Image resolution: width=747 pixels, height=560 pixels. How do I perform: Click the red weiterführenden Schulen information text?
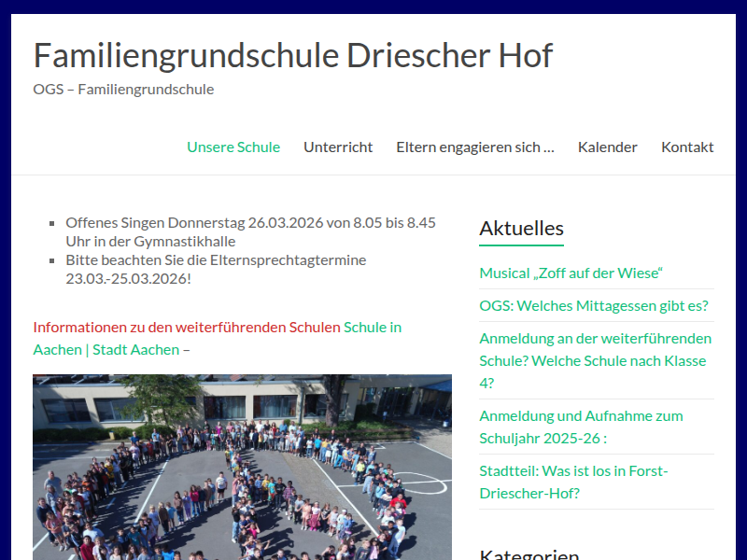coord(187,328)
